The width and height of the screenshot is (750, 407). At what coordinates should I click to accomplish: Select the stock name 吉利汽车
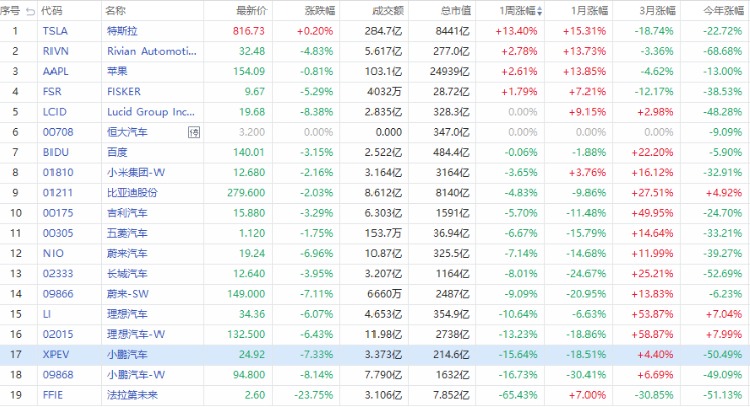pyautogui.click(x=127, y=213)
